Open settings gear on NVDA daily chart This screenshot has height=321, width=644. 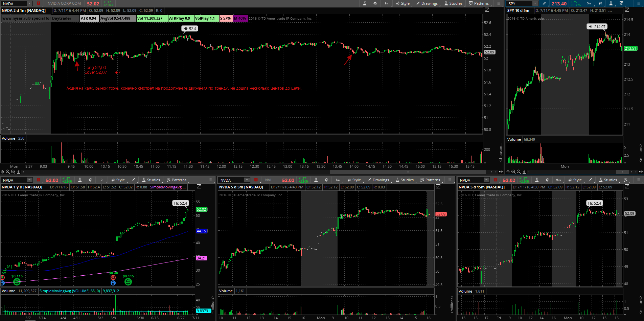(x=90, y=180)
